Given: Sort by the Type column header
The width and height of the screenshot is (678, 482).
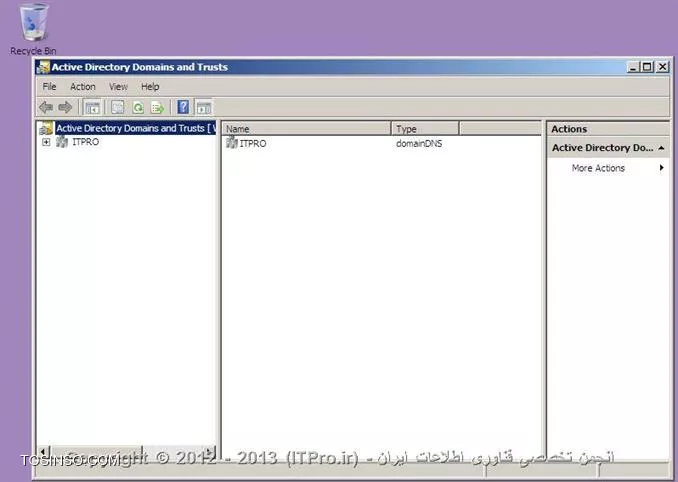Looking at the screenshot, I should (425, 128).
